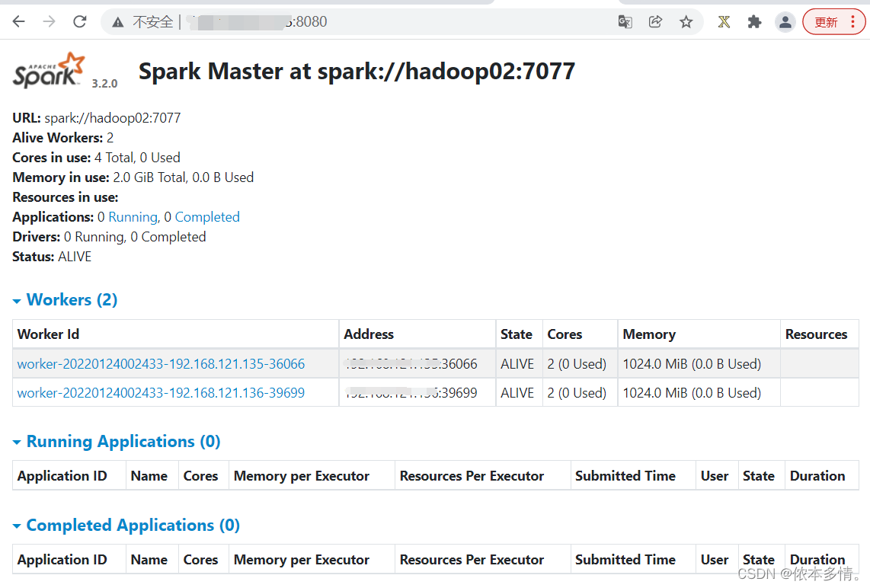Open worker link ending 136-39699
Image resolution: width=870 pixels, height=588 pixels.
[161, 393]
